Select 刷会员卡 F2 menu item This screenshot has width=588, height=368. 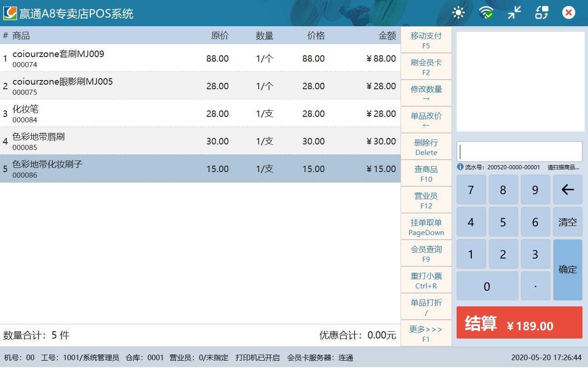coord(426,67)
